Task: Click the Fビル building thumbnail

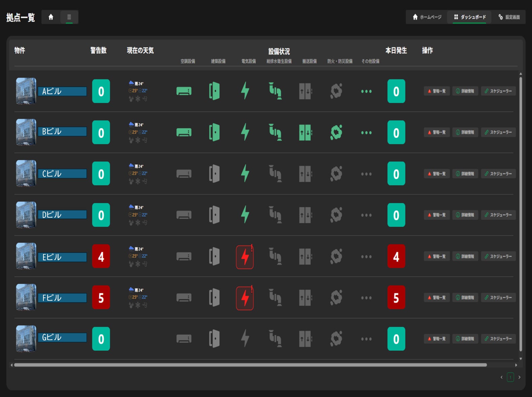Action: point(26,297)
